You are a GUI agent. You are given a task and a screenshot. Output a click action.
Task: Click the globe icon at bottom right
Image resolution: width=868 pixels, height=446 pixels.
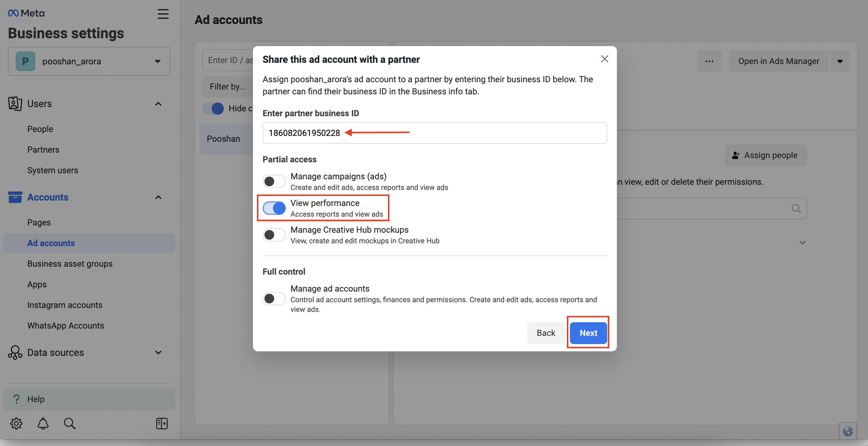click(847, 431)
